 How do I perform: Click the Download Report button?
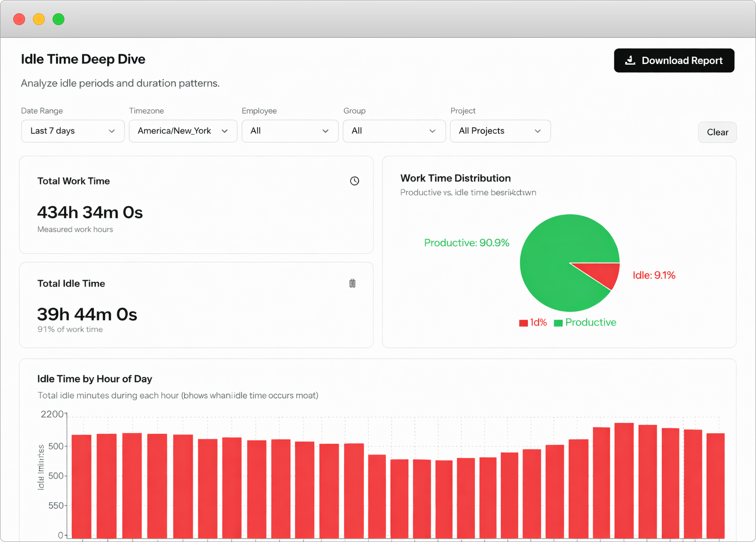(674, 60)
